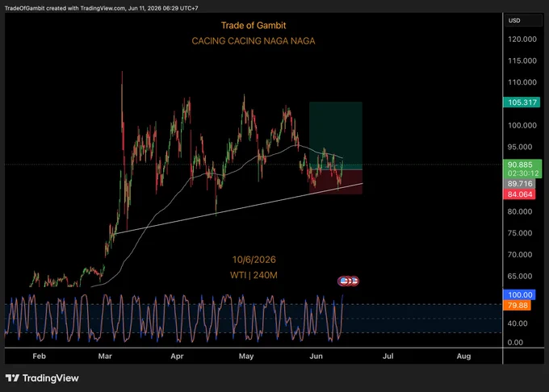
Task: Click the 0.00 oscillator scale label
Action: pos(515,342)
